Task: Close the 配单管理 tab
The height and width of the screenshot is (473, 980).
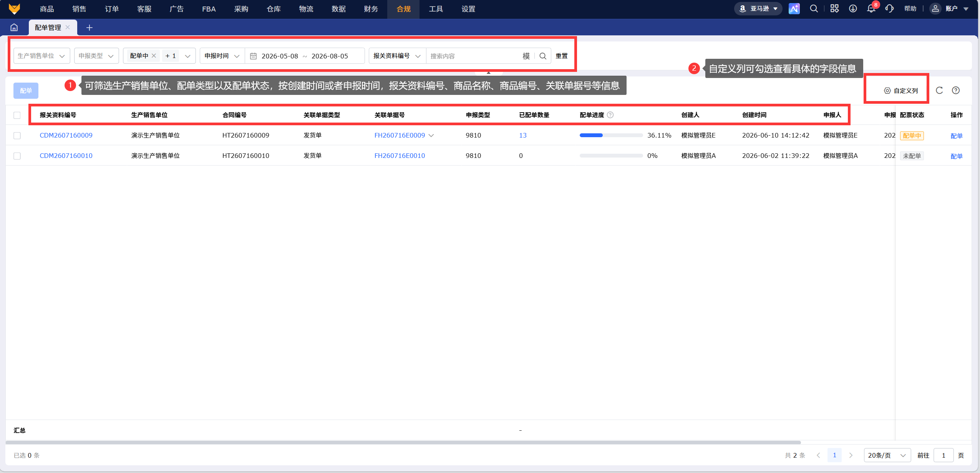Action: (68, 27)
